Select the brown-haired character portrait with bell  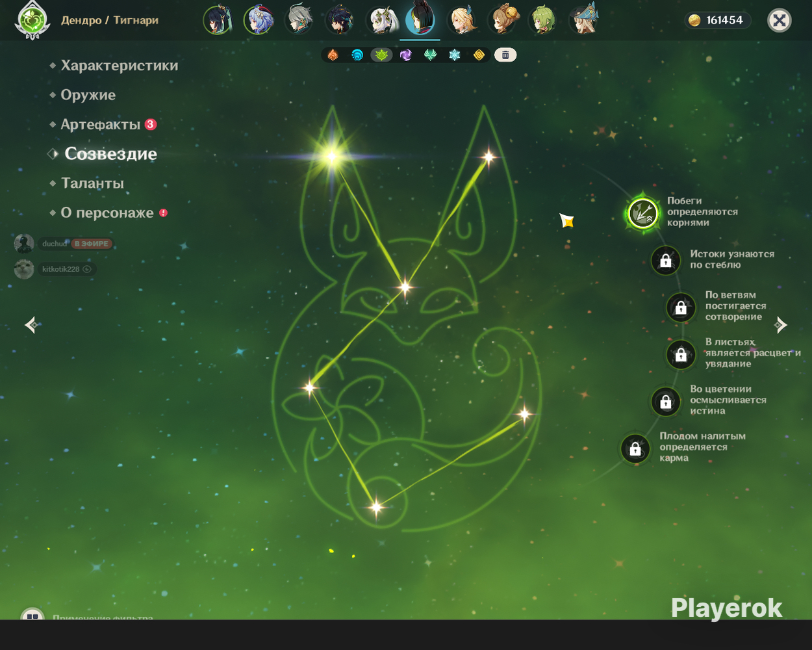[503, 20]
